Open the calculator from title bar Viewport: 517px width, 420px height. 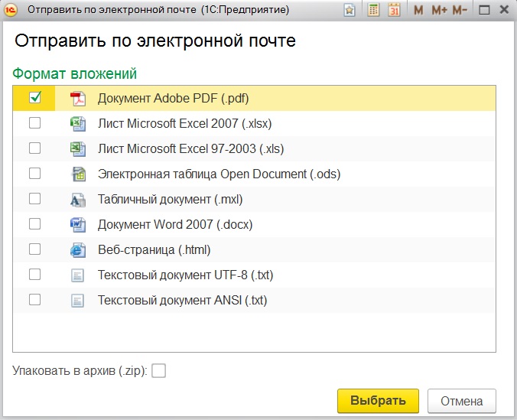tap(373, 11)
